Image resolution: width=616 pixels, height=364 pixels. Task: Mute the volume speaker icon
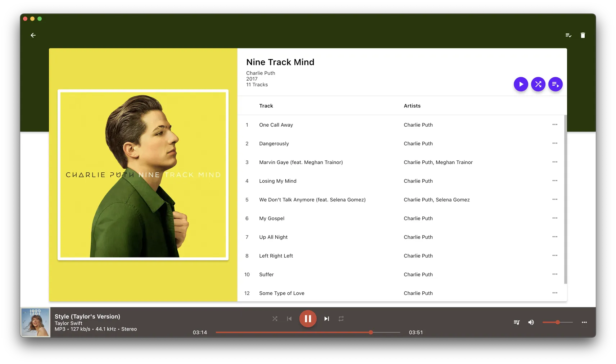pyautogui.click(x=531, y=322)
